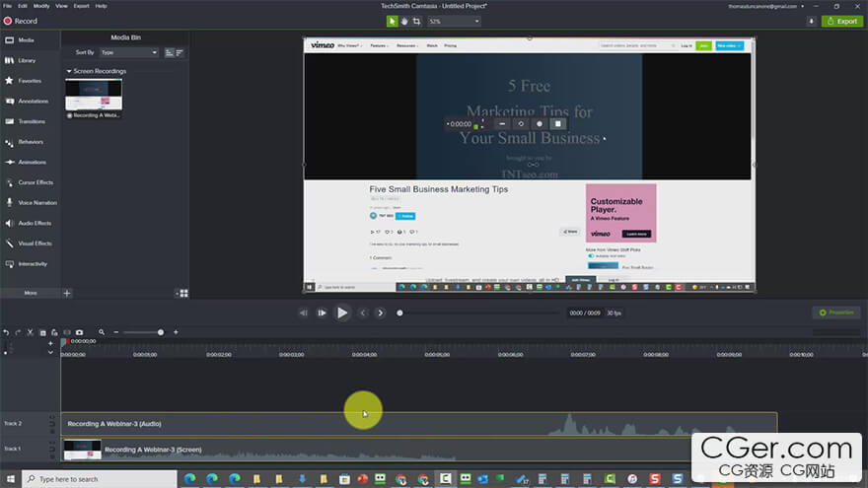Click the Paste icon on timeline toolbar
The image size is (868, 488).
54,332
